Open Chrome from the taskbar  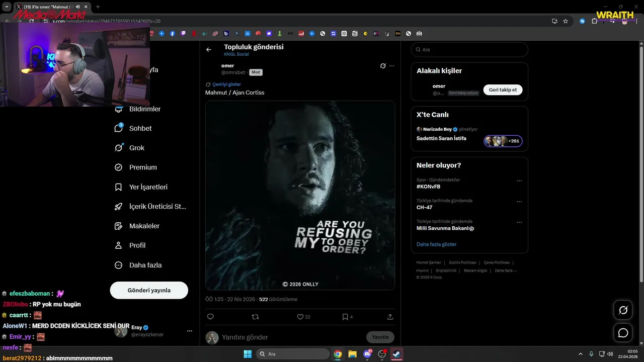[x=338, y=354]
